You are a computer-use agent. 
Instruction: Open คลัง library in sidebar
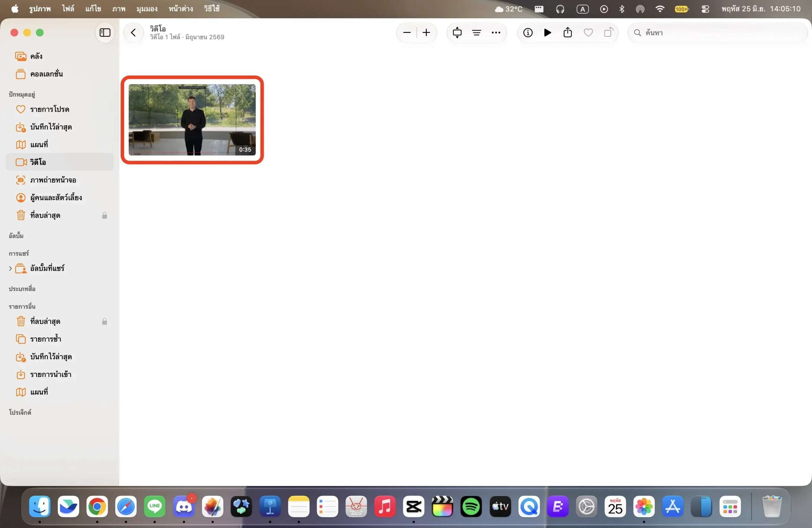[60, 56]
